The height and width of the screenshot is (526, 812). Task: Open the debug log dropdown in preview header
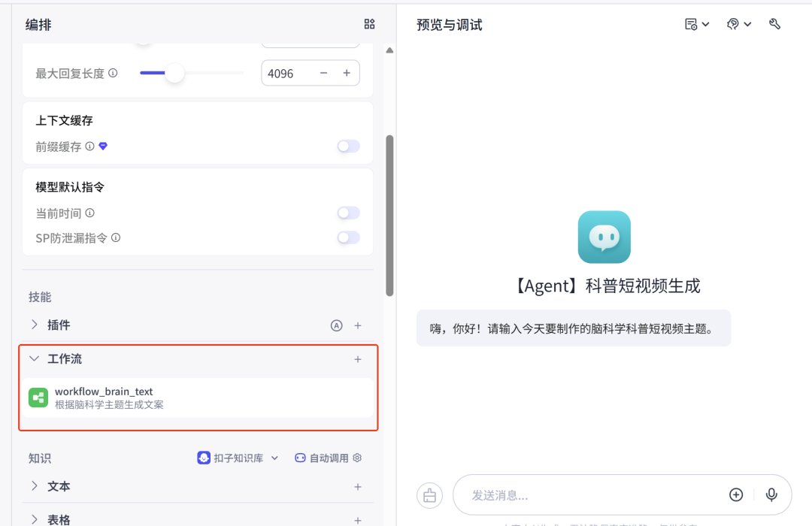click(696, 24)
